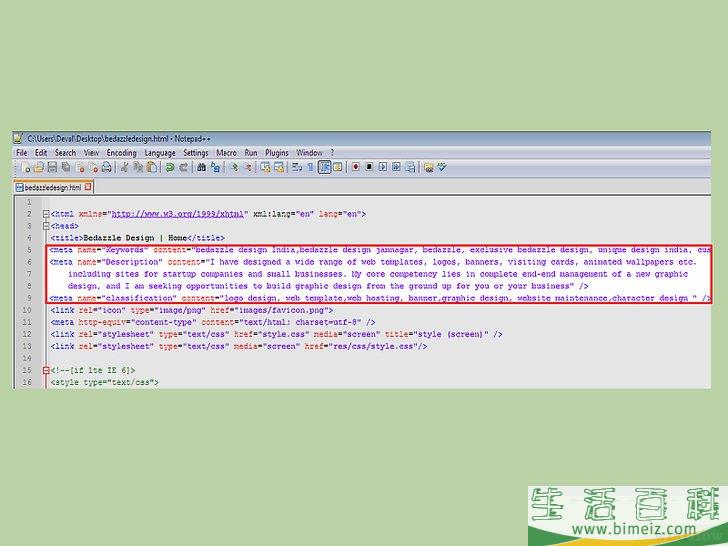Open the Plugins menu

click(x=277, y=153)
